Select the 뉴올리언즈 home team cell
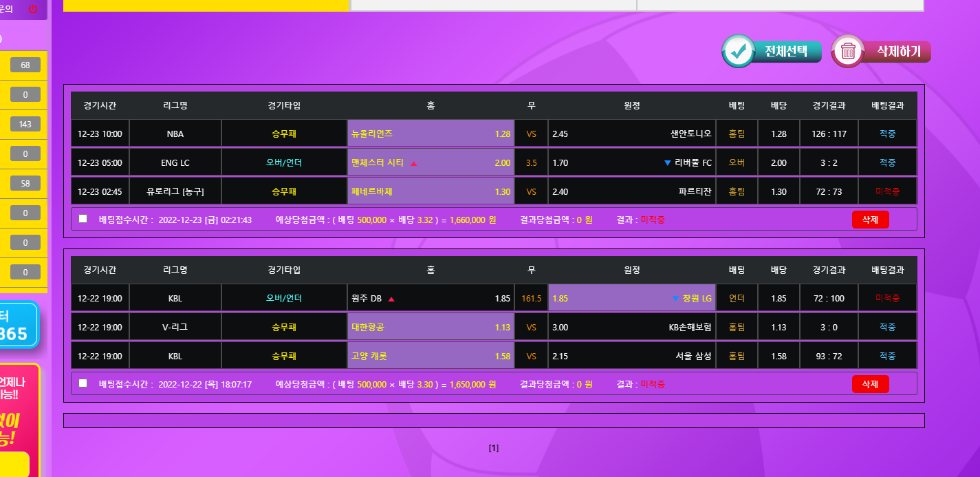Image resolution: width=980 pixels, height=477 pixels. click(x=431, y=134)
